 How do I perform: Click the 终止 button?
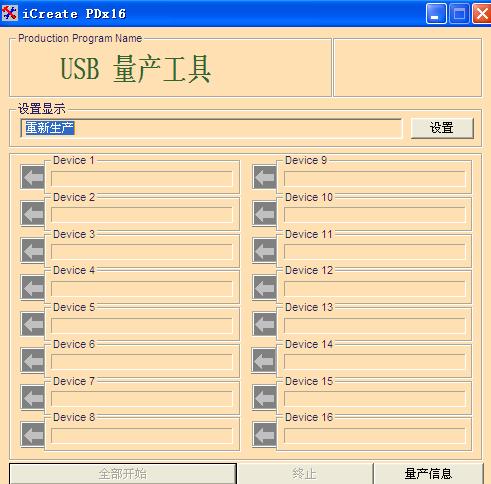(305, 473)
